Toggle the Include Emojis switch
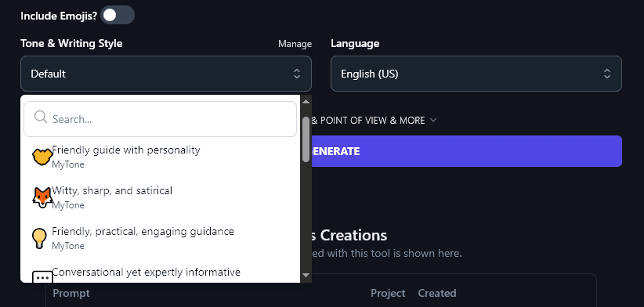Viewport: 644px width, 307px height. tap(118, 15)
